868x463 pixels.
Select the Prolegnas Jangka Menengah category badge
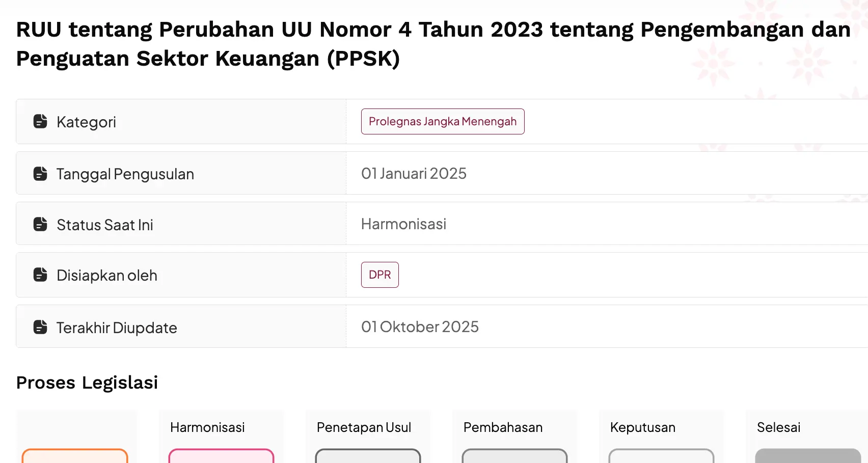click(x=442, y=122)
